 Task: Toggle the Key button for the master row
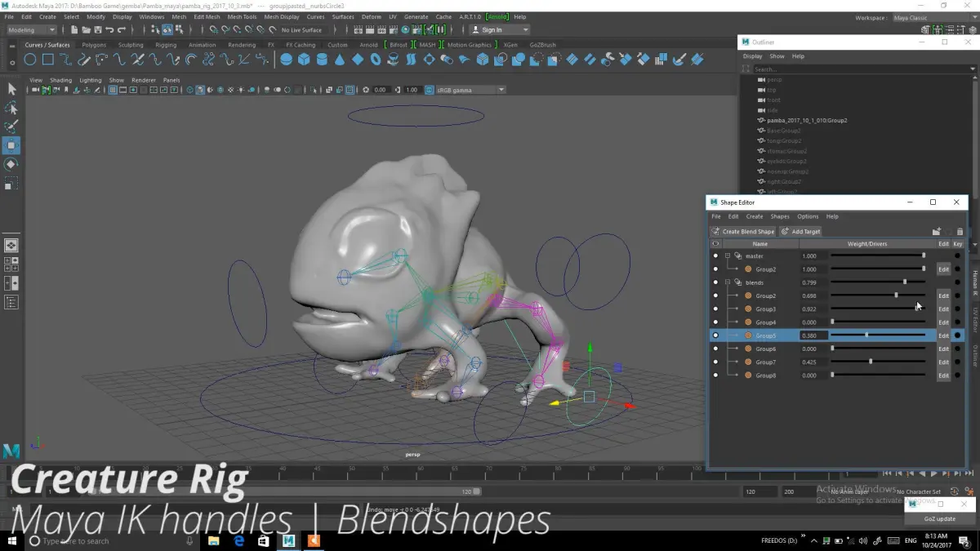(958, 256)
